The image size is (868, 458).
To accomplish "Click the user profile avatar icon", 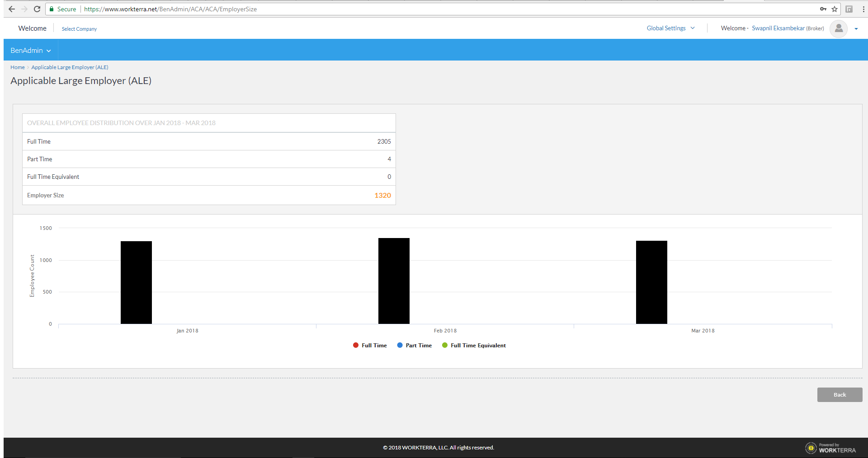I will [x=839, y=28].
